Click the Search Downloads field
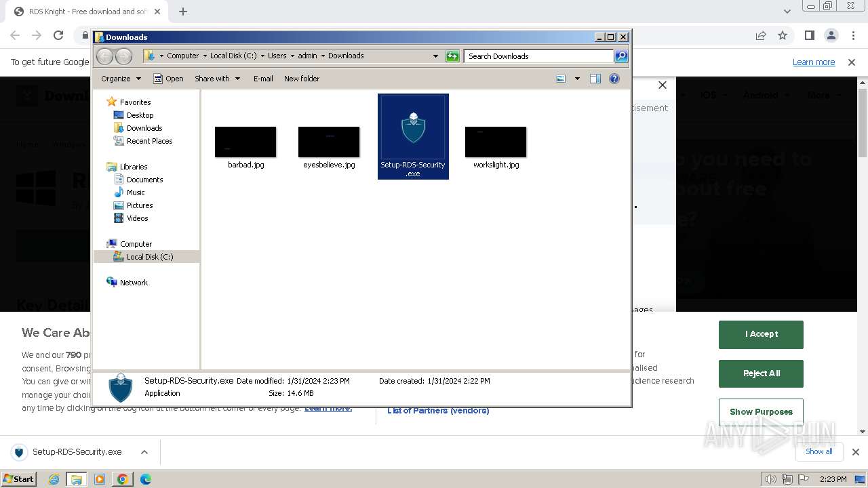868x488 pixels. click(539, 56)
